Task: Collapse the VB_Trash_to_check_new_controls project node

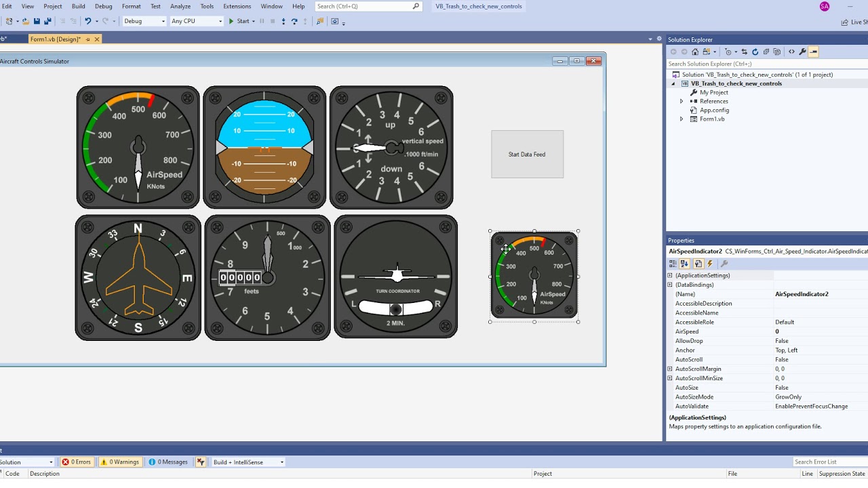Action: 673,83
